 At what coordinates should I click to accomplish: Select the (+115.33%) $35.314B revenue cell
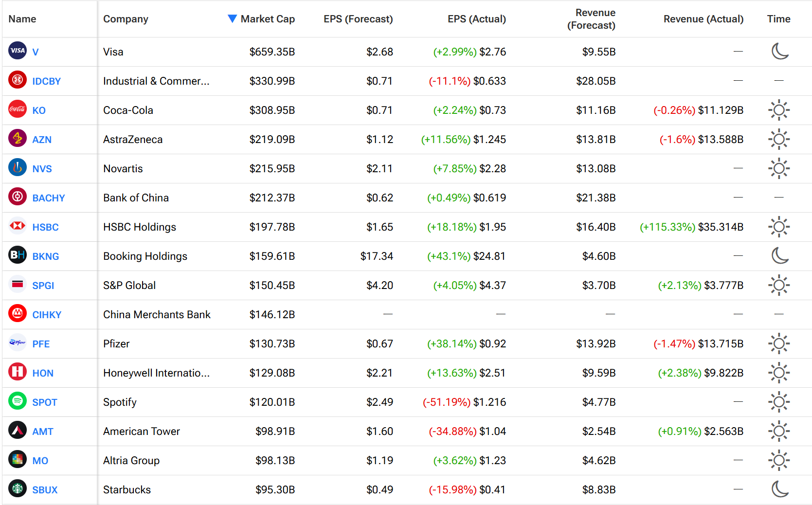(691, 227)
